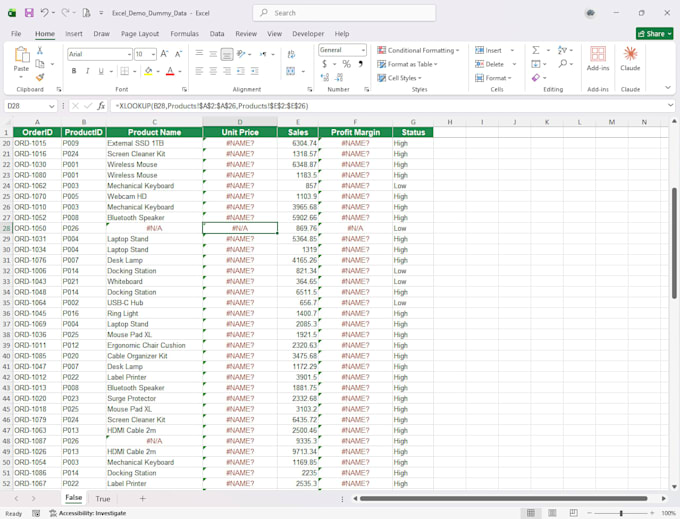Screen dimensions: 680x519
Task: Apply red font color A icon
Action: point(170,71)
